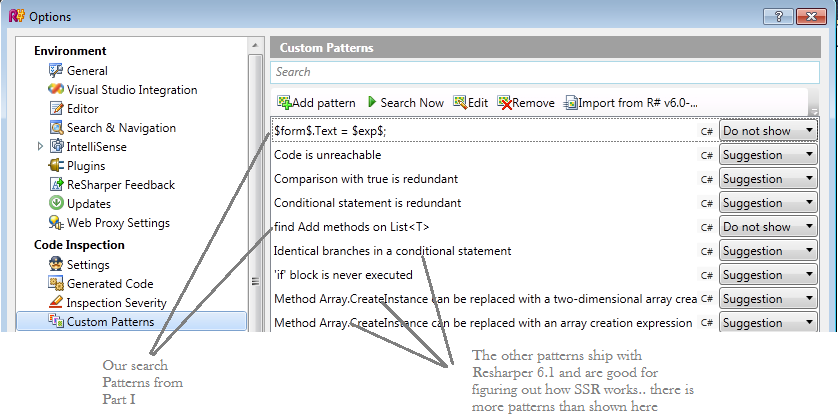The width and height of the screenshot is (838, 420).
Task: Click the Edit pattern icon
Action: pos(460,102)
